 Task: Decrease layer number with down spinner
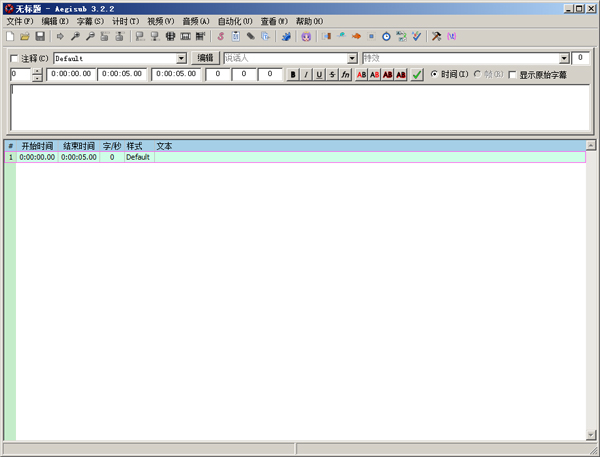click(x=37, y=78)
